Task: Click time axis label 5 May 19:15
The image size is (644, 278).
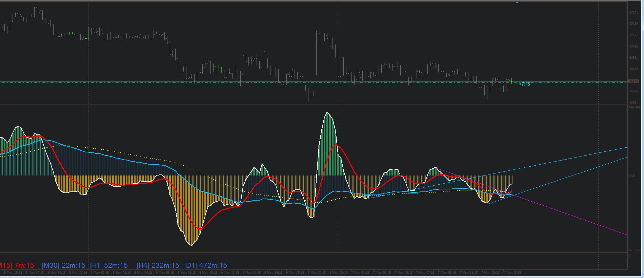Action: 56,273
